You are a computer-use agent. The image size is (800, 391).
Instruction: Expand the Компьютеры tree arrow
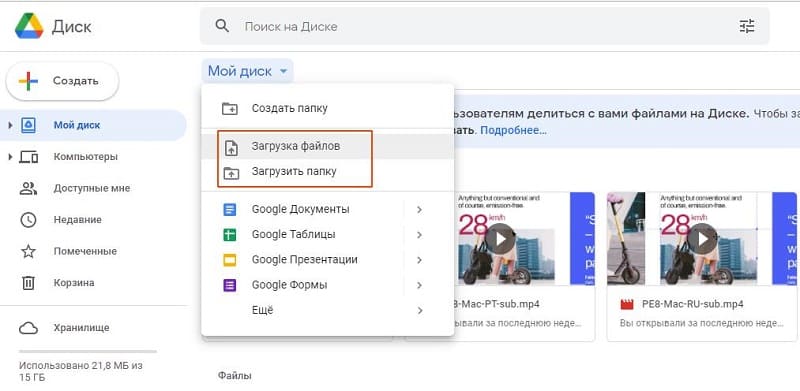(x=10, y=157)
